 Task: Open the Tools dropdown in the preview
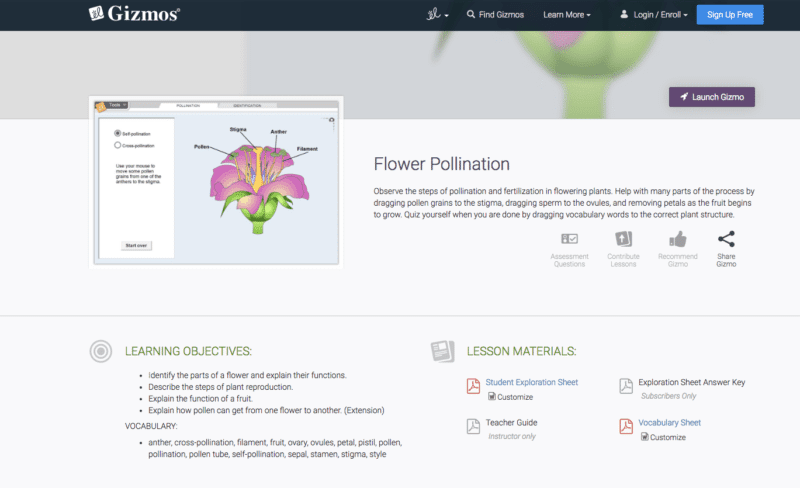[117, 105]
